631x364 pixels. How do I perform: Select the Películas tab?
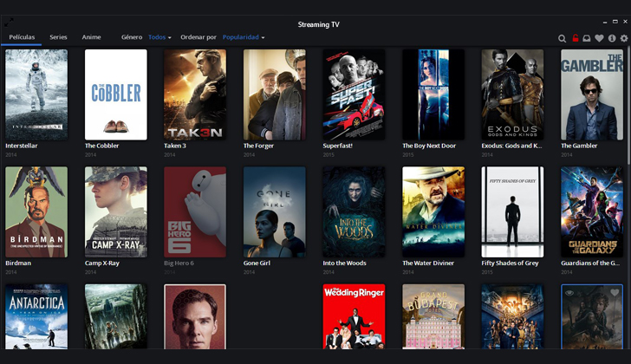tap(19, 37)
